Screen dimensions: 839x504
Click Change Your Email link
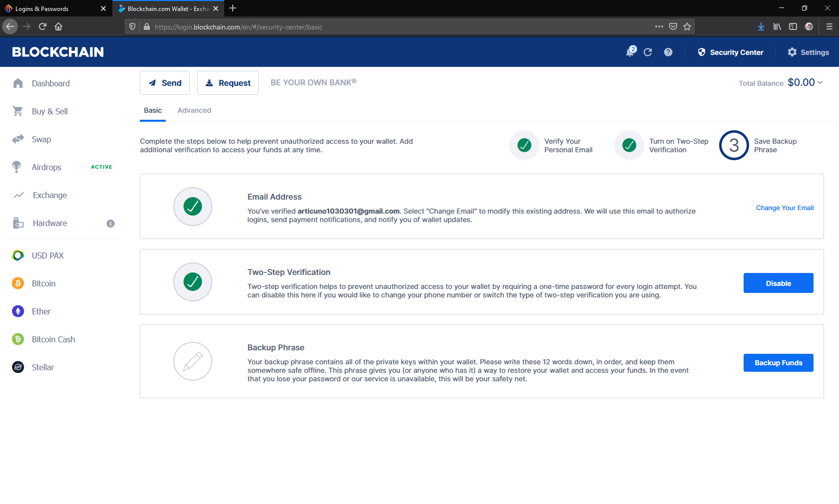(x=785, y=208)
